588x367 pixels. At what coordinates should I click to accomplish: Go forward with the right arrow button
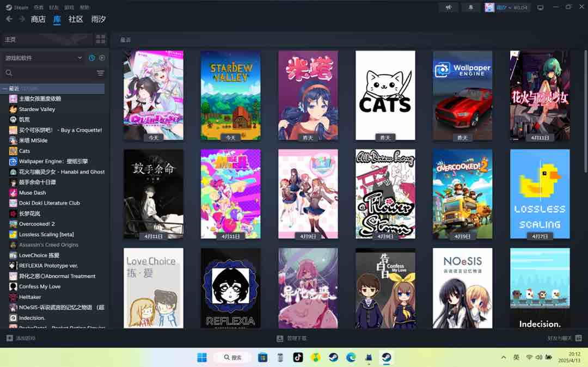pos(22,19)
